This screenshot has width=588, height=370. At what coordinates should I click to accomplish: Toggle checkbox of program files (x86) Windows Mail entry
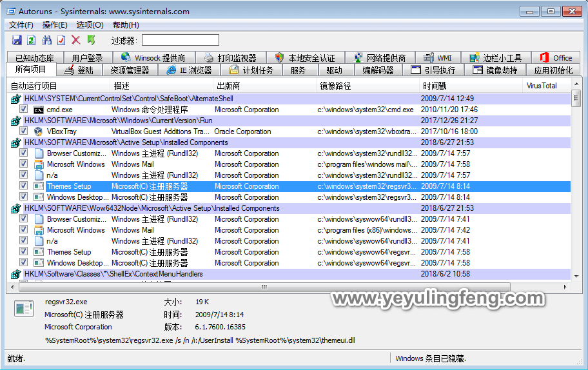(23, 229)
